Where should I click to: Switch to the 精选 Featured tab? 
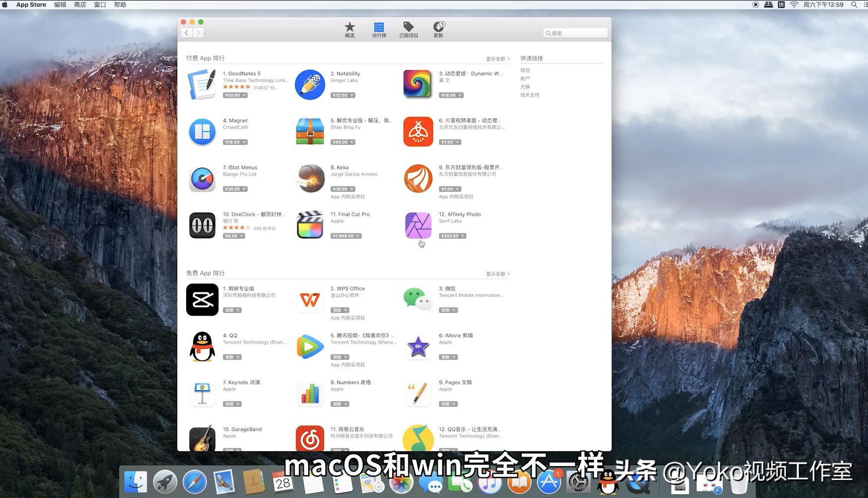[x=350, y=30]
